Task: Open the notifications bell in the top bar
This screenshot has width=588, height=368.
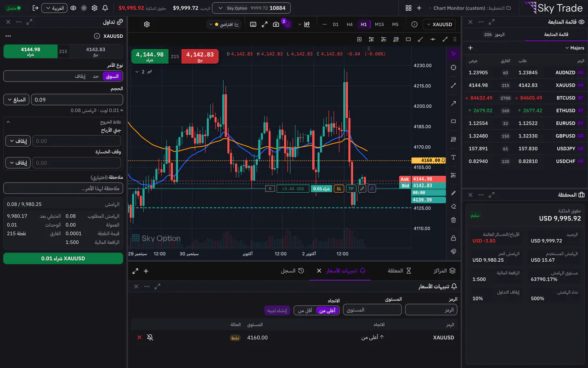Action: pyautogui.click(x=105, y=8)
